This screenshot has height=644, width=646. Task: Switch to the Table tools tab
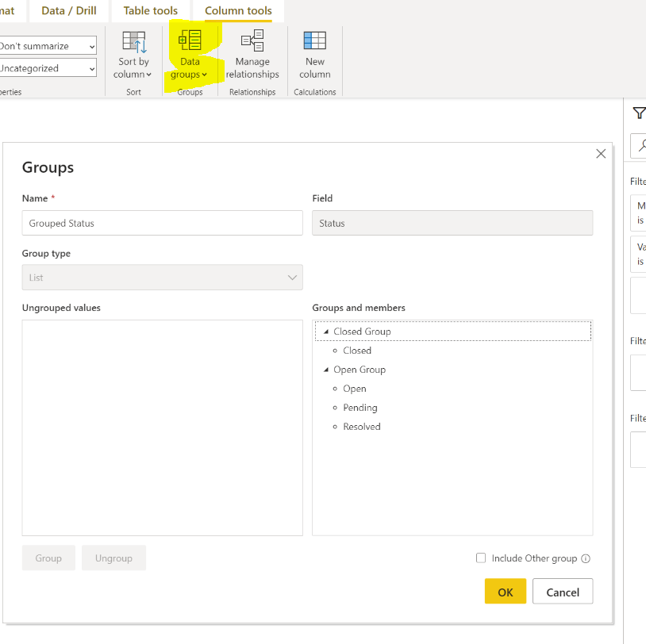(x=150, y=10)
